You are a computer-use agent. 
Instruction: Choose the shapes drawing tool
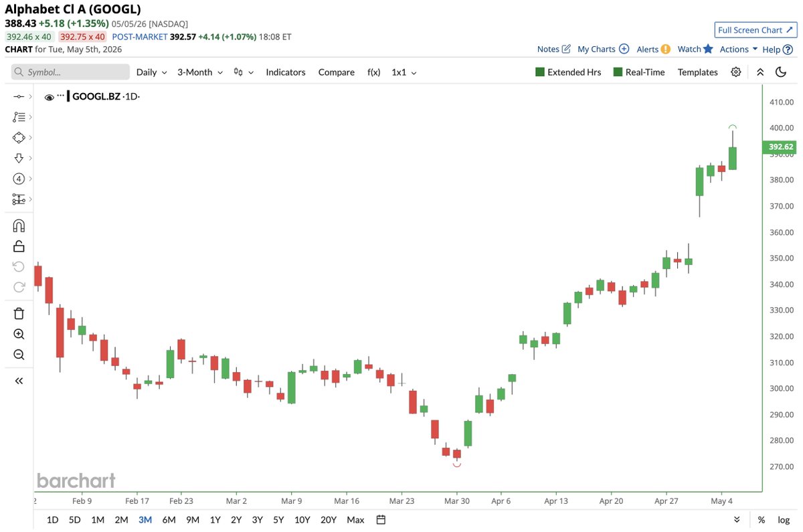[19, 137]
